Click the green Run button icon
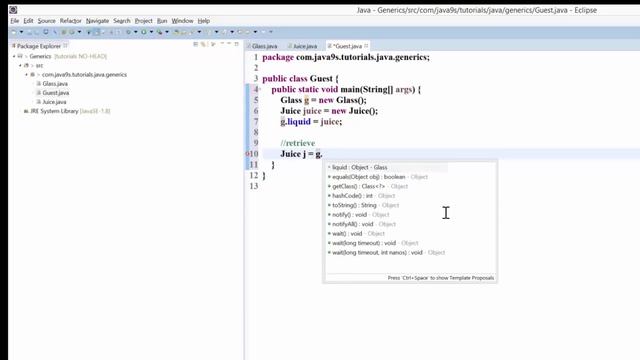Viewport: 640px width, 360px height. click(x=144, y=32)
